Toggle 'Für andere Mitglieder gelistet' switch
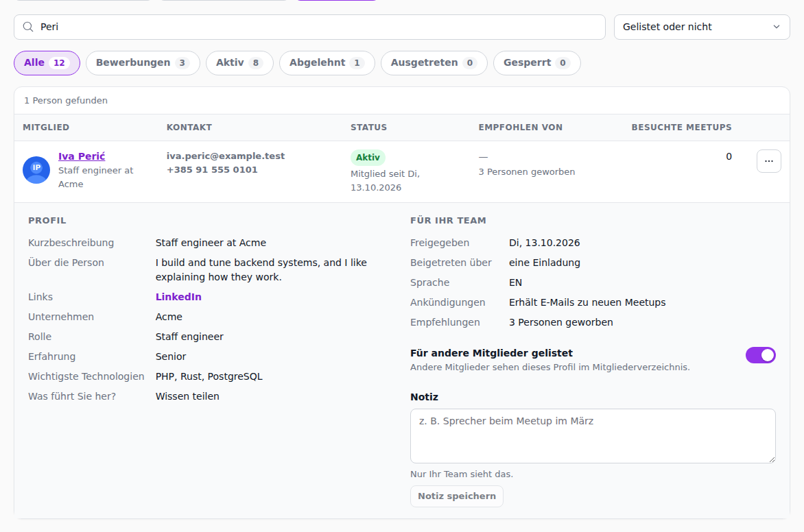The height and width of the screenshot is (532, 804). click(x=760, y=355)
